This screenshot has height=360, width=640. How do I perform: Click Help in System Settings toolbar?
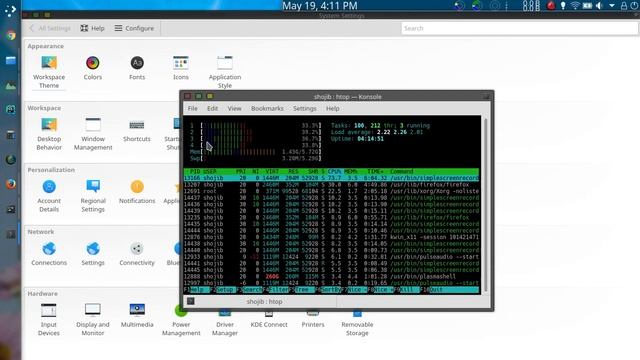click(x=92, y=28)
